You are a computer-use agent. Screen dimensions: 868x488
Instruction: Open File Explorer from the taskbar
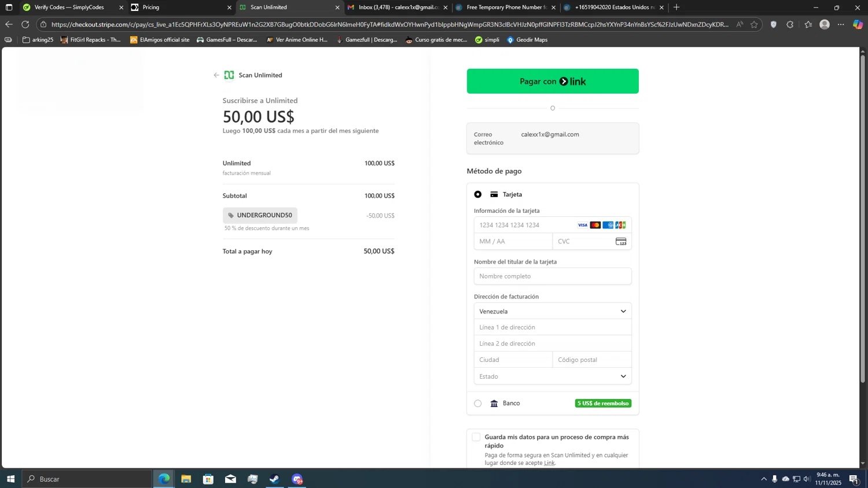[x=186, y=479]
